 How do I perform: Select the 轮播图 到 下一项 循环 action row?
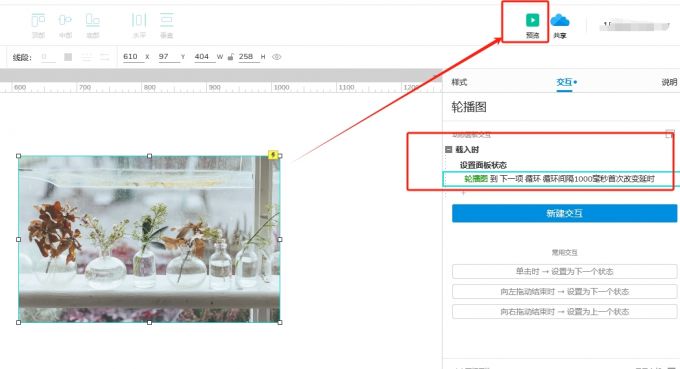coord(561,179)
